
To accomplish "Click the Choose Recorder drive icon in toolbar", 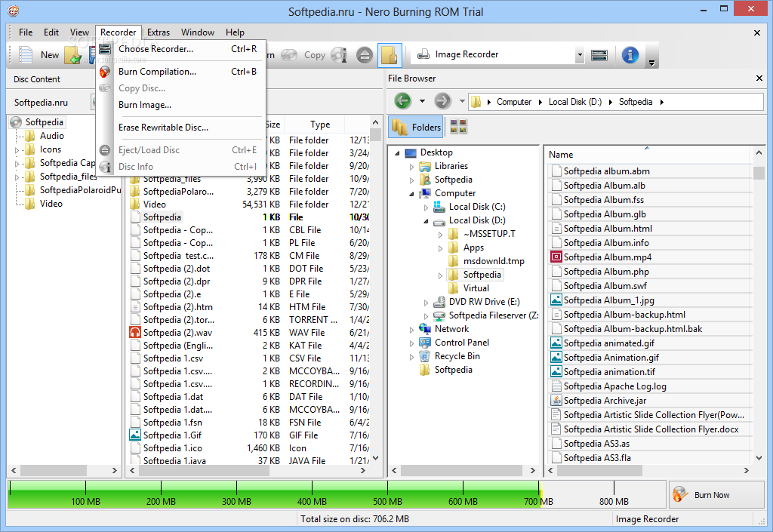I will tap(599, 55).
